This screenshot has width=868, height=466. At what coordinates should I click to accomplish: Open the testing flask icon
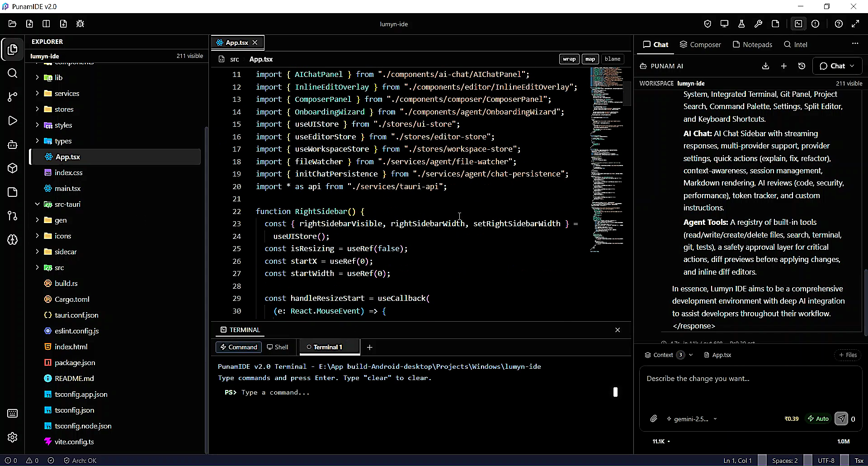741,24
